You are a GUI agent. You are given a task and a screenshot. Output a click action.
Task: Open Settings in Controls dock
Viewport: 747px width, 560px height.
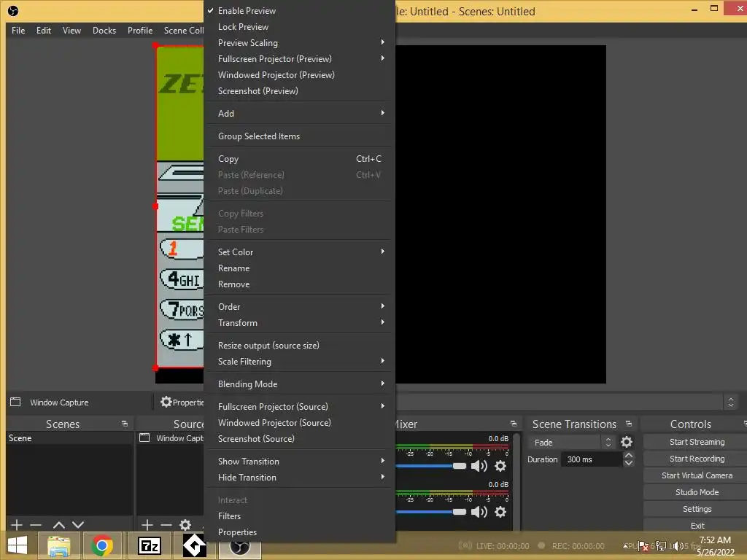pos(697,509)
